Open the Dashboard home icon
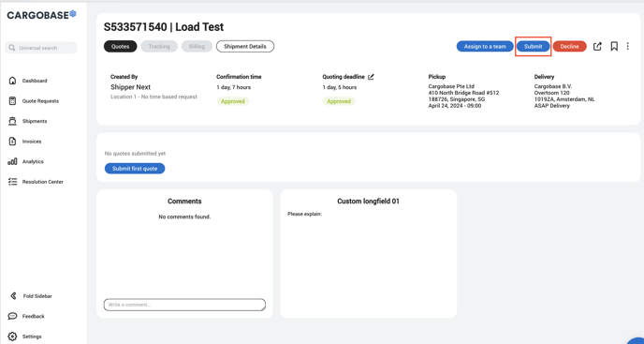The width and height of the screenshot is (644, 344). pyautogui.click(x=13, y=81)
